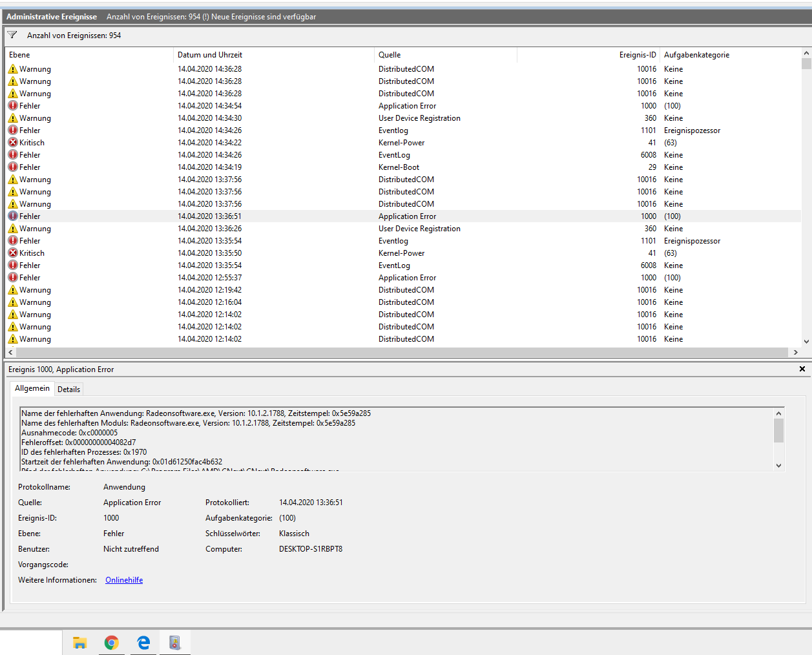Open the Onlinehilfe link

(x=124, y=580)
